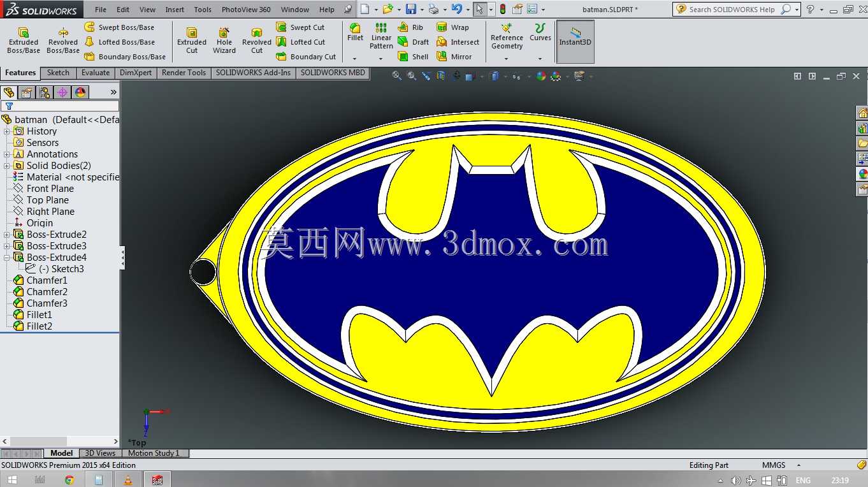Open the DisplayManager tab icon
The width and height of the screenshot is (868, 487).
(x=80, y=92)
